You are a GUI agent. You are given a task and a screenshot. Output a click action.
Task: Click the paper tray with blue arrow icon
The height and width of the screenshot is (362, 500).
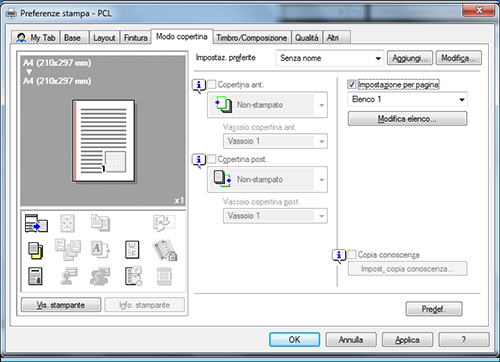[36, 223]
